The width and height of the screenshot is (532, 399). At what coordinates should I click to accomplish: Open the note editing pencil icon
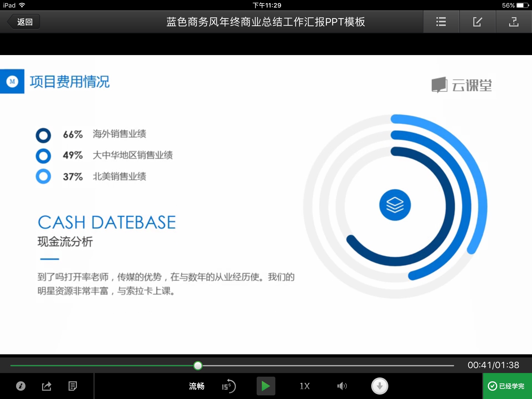477,22
